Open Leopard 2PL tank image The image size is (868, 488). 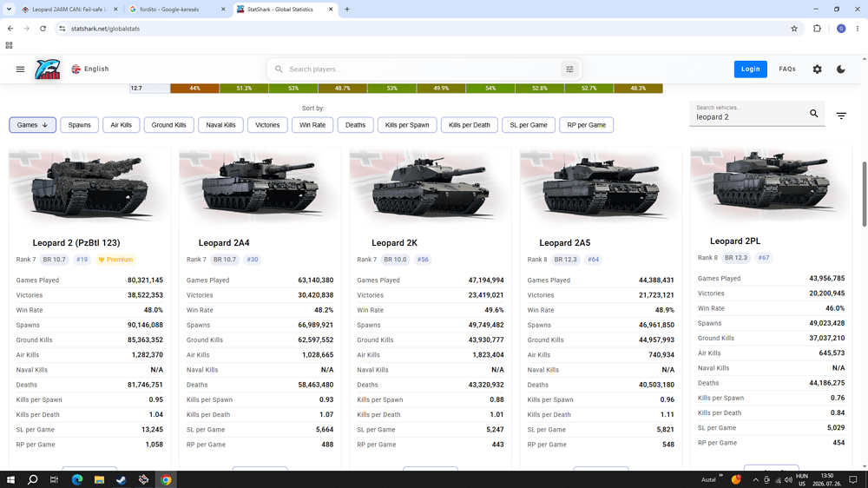coord(771,184)
